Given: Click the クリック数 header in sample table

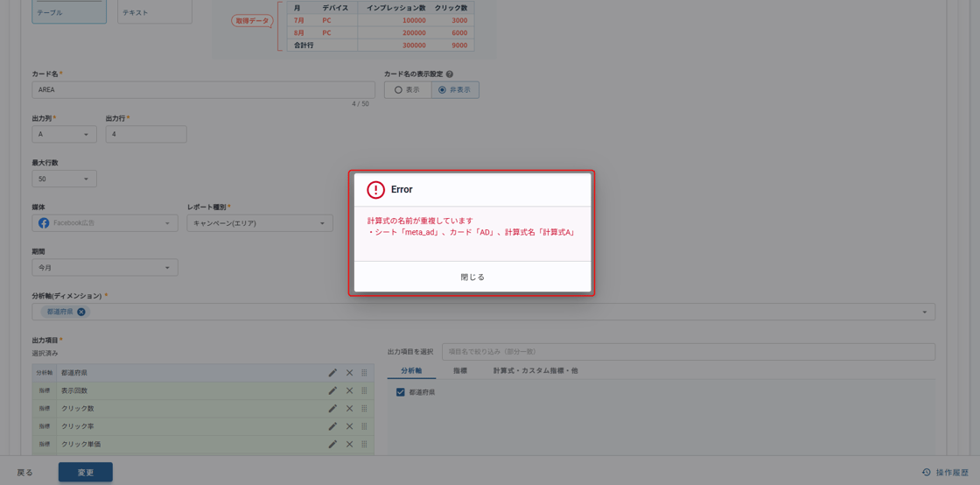Looking at the screenshot, I should 451,7.
